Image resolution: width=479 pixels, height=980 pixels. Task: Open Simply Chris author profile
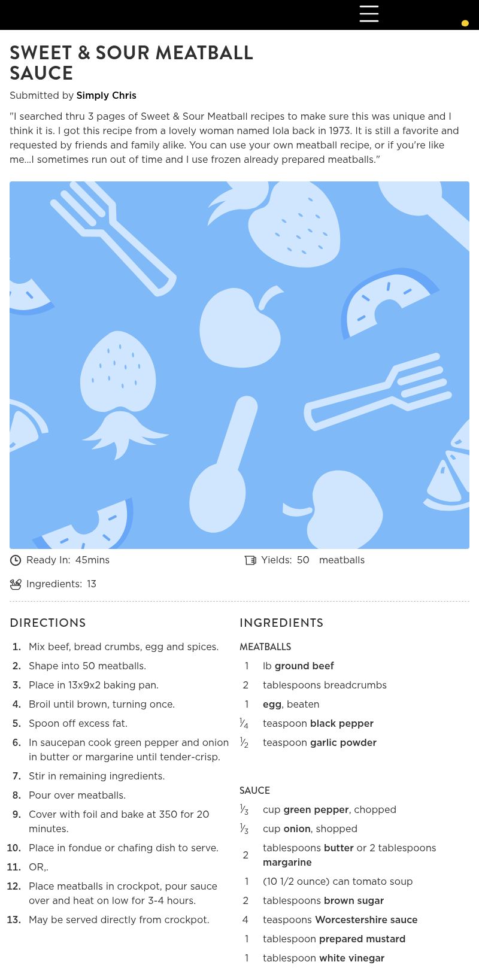point(106,95)
